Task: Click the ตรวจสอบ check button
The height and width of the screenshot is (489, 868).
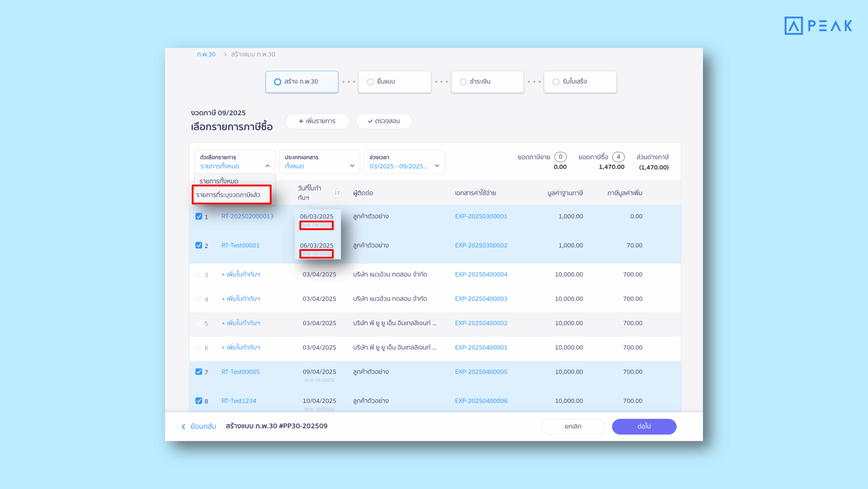Action: tap(384, 121)
